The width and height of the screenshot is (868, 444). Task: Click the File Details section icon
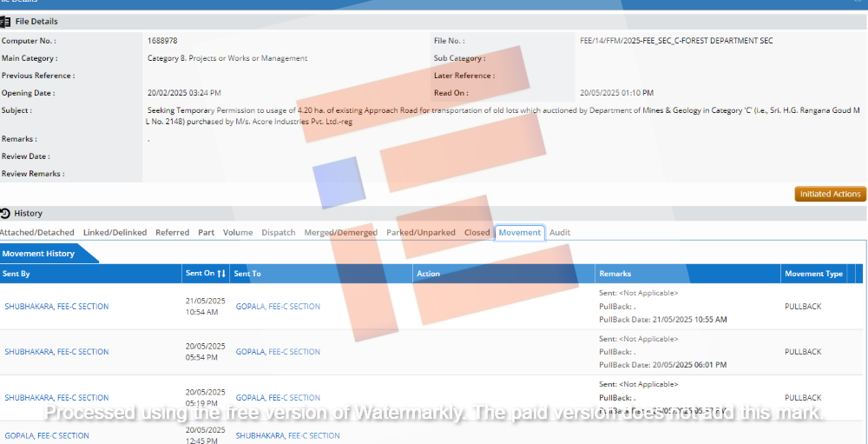click(5, 21)
